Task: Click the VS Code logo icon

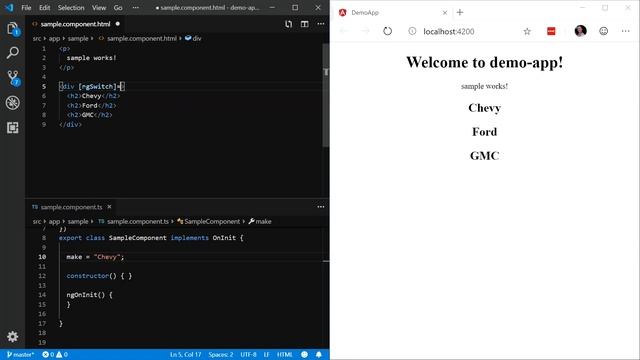Action: [x=8, y=7]
